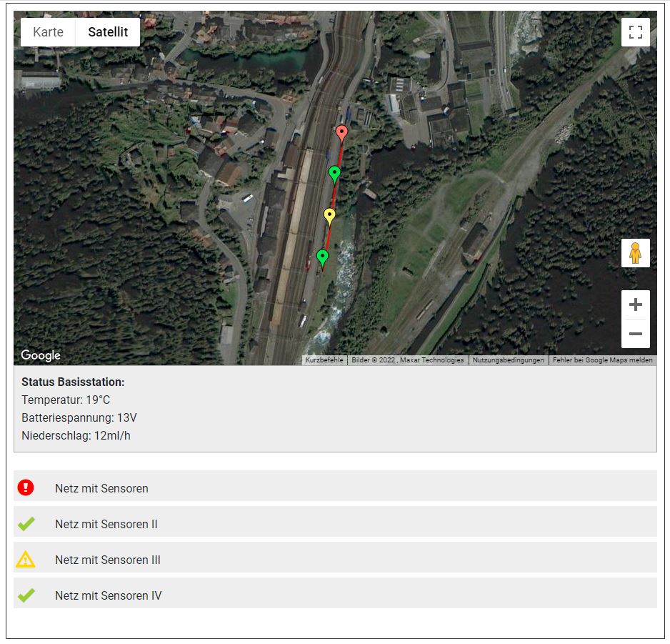The height and width of the screenshot is (644, 670).
Task: Expand Netz mit Sensoren II row
Action: (106, 524)
